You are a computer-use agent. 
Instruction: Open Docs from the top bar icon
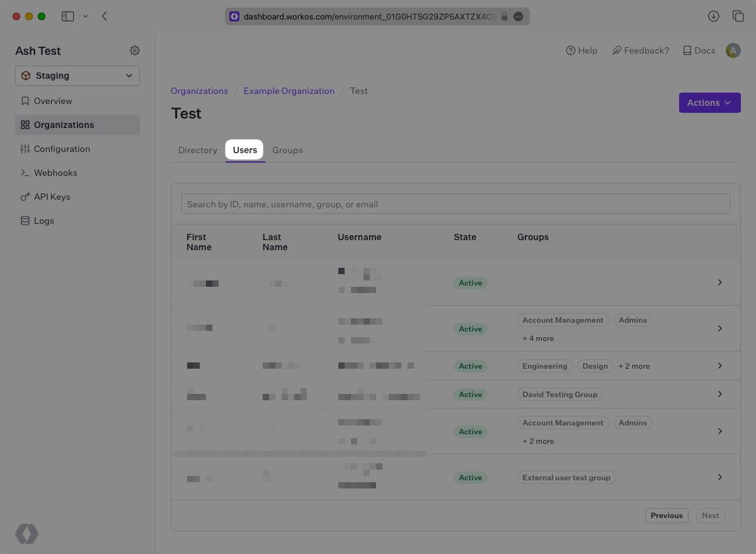[687, 50]
